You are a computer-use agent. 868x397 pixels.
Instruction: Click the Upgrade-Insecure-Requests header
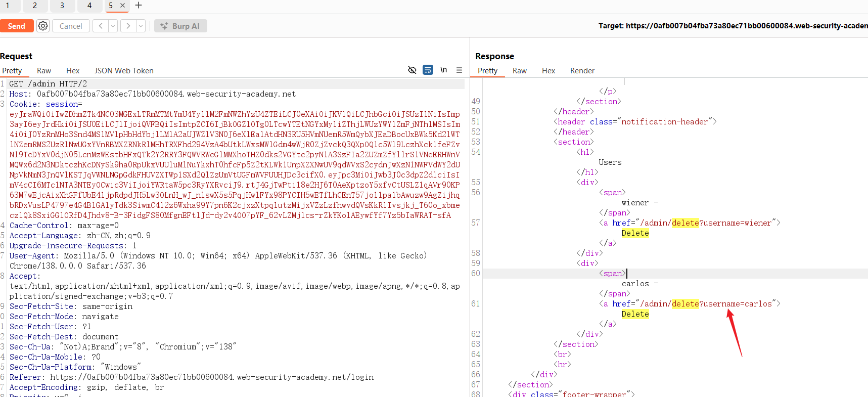tap(73, 246)
